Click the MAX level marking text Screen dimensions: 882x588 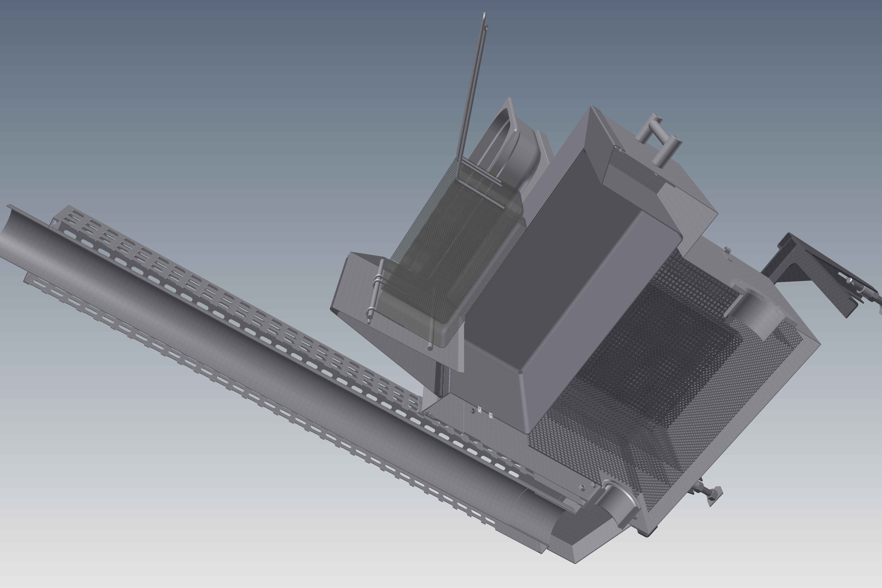(x=480, y=410)
